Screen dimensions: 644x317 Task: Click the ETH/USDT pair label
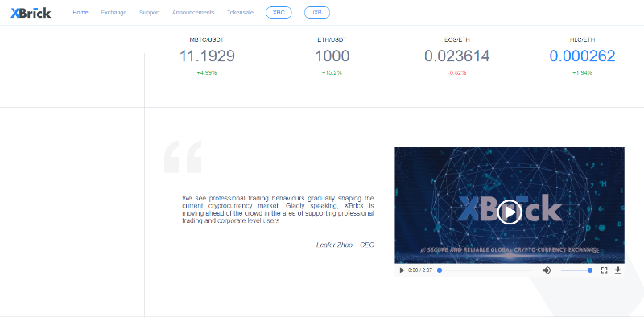(332, 40)
